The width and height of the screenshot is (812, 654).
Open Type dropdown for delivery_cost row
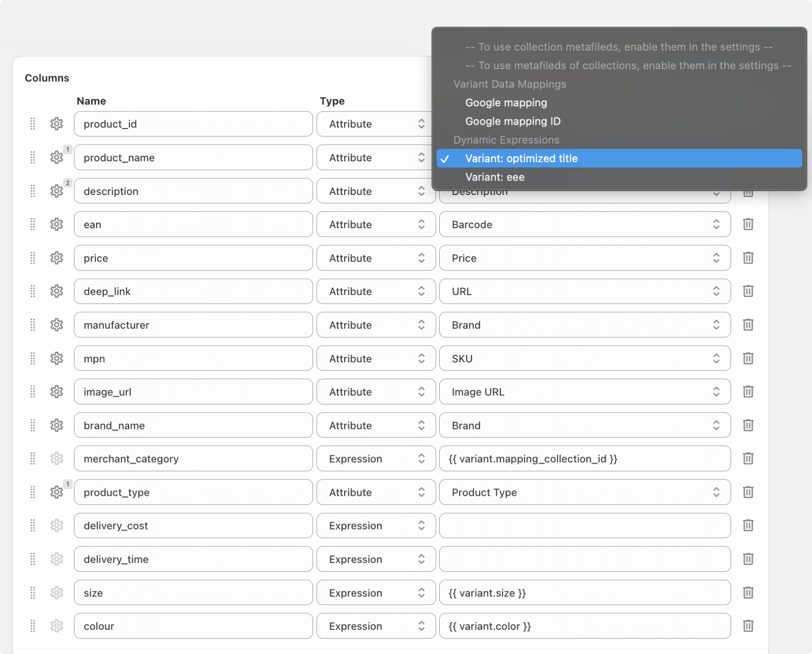click(x=376, y=526)
